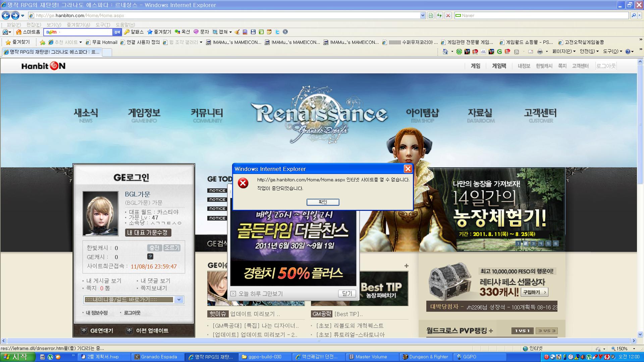The width and height of the screenshot is (644, 362).
Task: Open the 내미니블/길드 바로가기 dropdown
Action: (x=133, y=300)
